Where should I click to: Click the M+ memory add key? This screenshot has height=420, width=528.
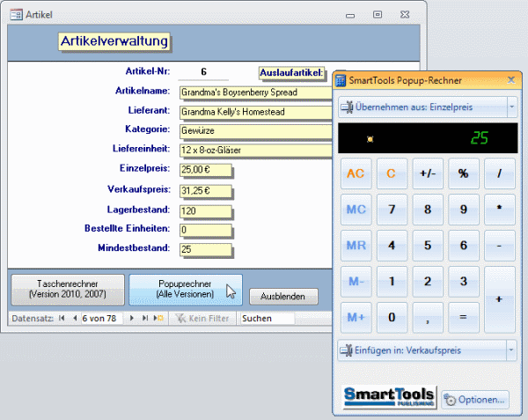point(356,318)
